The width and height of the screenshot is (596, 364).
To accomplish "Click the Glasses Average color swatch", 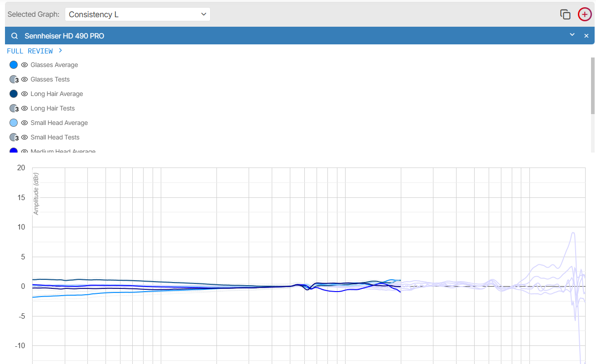I will tap(14, 65).
